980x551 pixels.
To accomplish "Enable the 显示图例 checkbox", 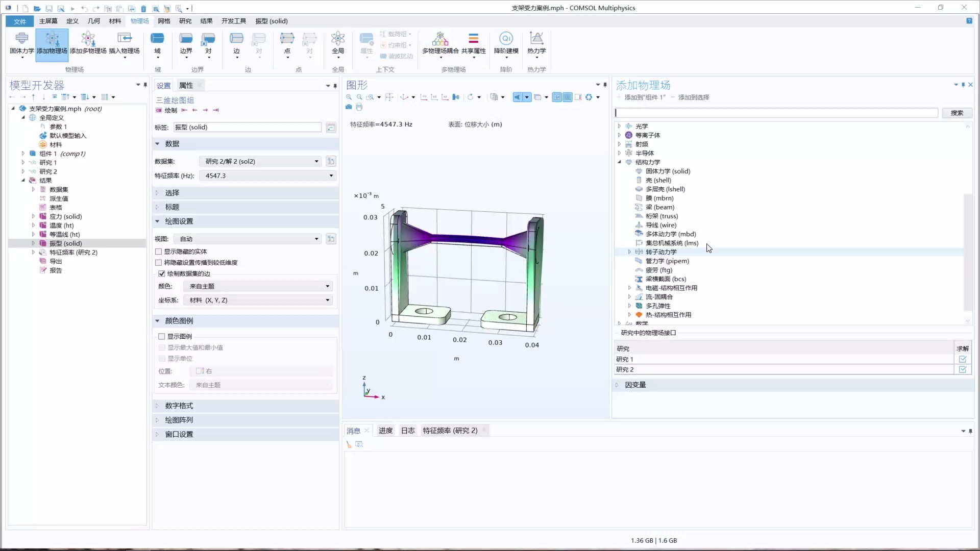I will [162, 336].
